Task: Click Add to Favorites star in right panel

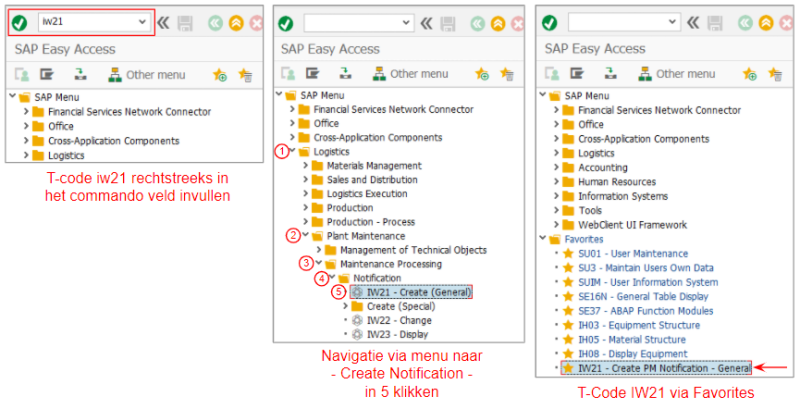Action: point(749,74)
